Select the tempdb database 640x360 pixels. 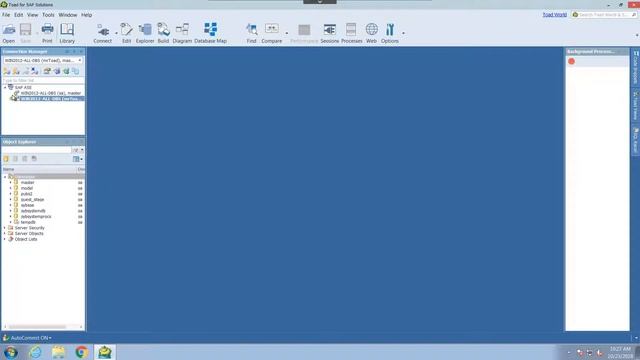tap(28, 222)
